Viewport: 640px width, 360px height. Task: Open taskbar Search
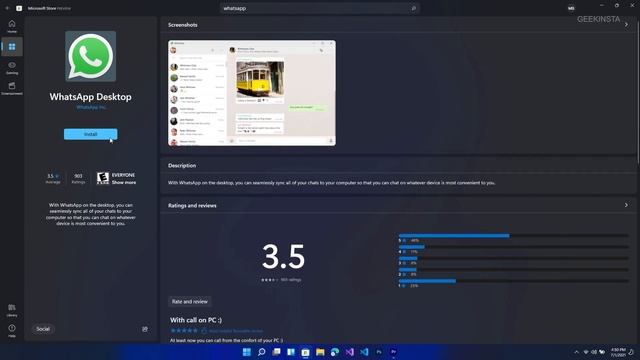pyautogui.click(x=262, y=352)
